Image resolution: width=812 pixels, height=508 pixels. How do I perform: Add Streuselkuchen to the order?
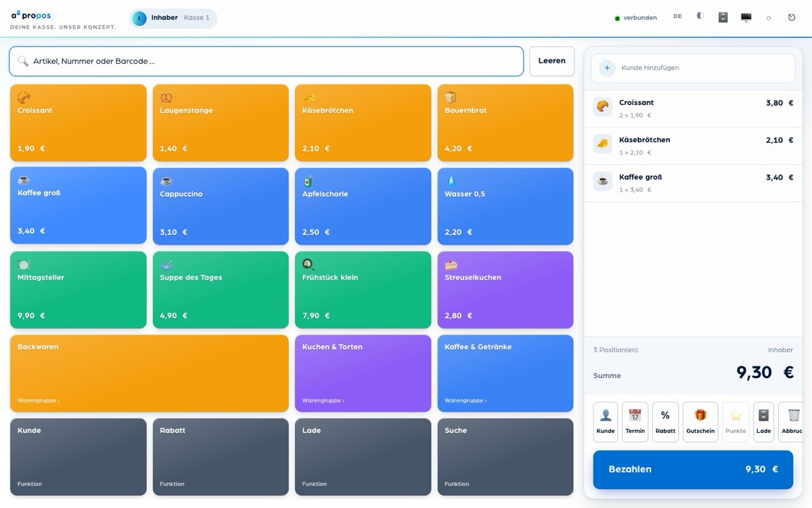[x=505, y=290]
